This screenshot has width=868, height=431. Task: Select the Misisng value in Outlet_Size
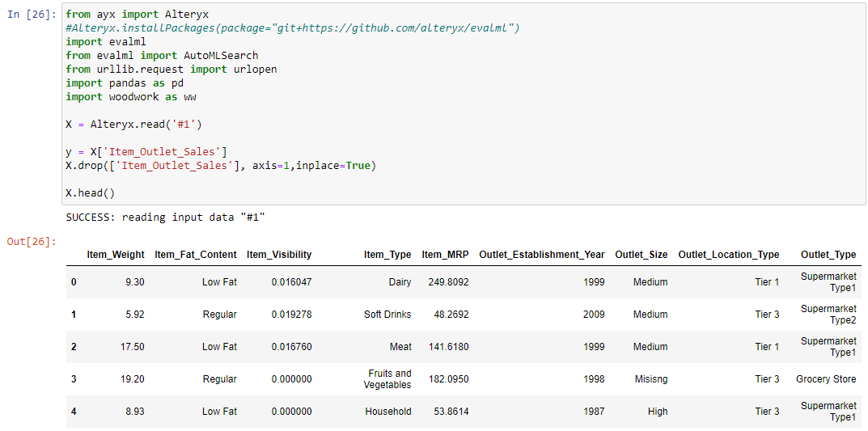tap(651, 379)
